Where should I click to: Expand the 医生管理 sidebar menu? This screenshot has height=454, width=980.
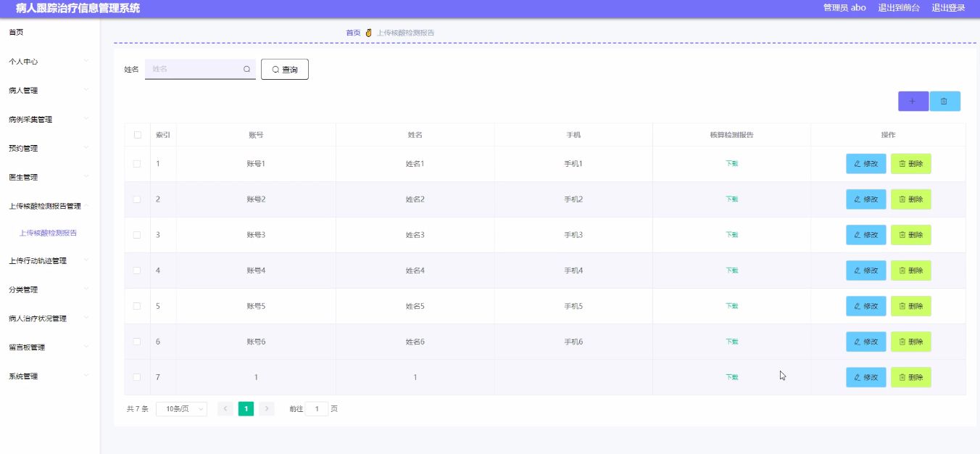49,178
